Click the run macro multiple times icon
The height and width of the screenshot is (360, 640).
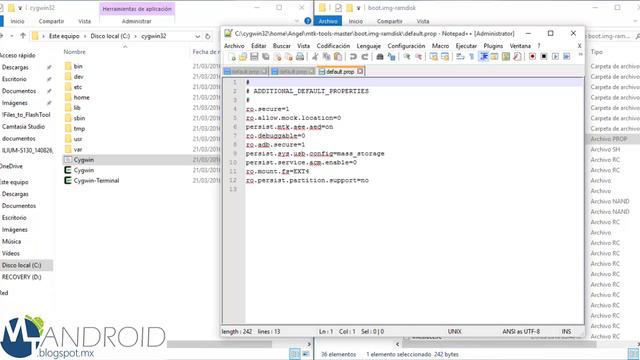[567, 57]
